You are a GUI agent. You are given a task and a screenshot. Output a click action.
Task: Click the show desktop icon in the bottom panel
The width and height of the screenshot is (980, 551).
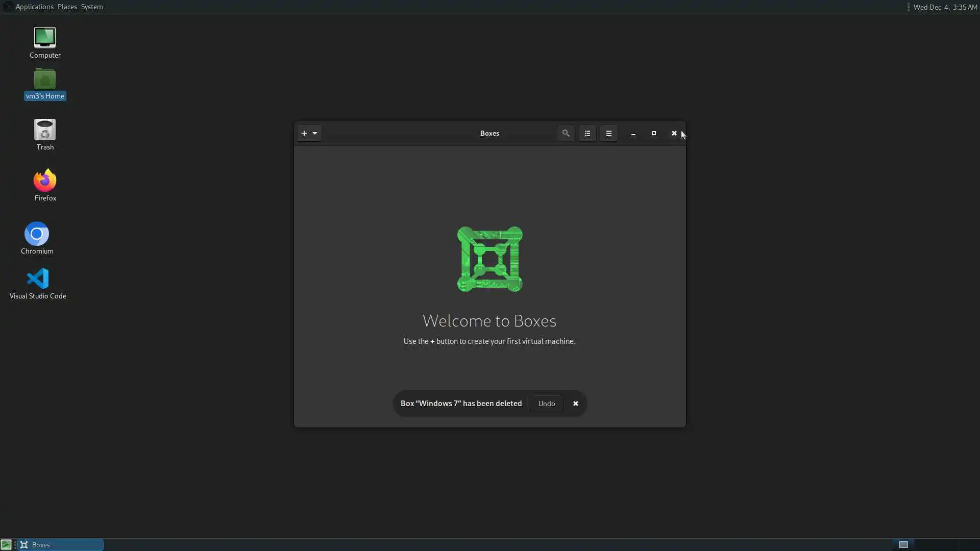pos(6,545)
